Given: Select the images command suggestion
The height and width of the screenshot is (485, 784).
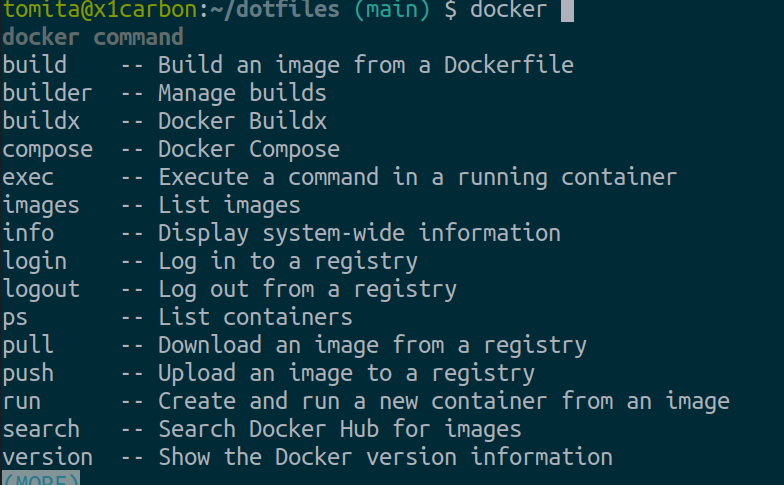Looking at the screenshot, I should click(x=41, y=206).
